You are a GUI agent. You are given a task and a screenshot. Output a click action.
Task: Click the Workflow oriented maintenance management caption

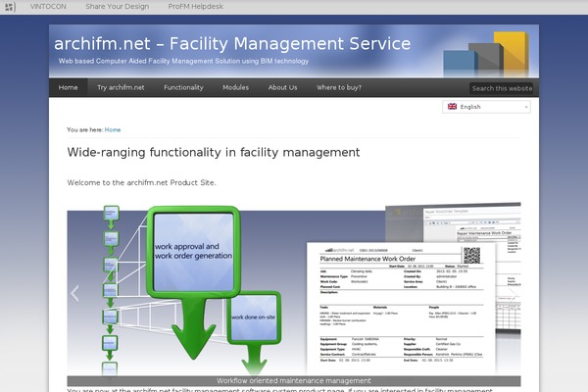click(x=294, y=381)
